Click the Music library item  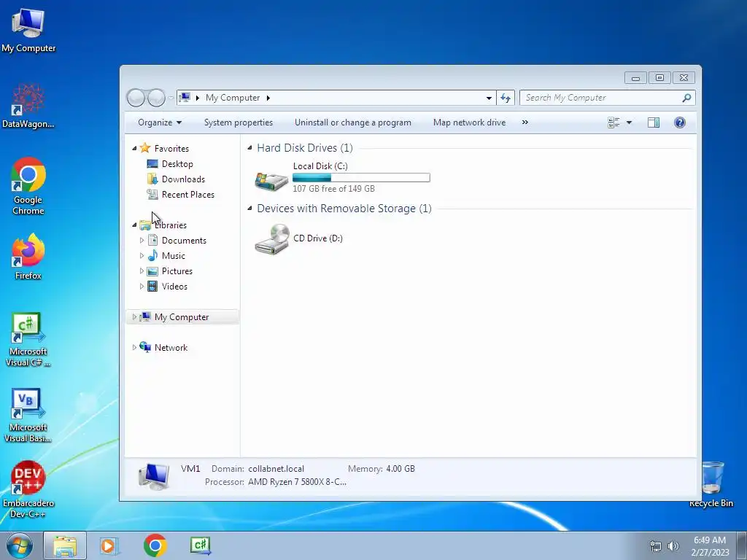[173, 256]
